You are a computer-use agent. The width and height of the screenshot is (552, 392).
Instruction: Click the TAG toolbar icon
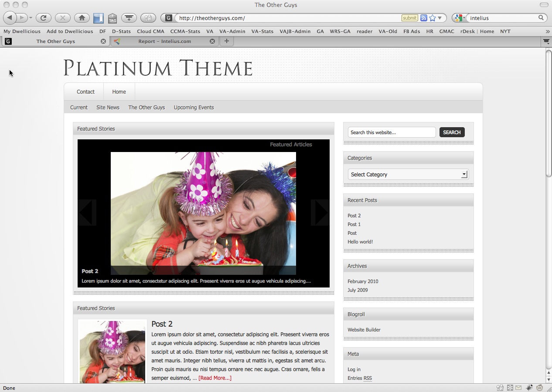(x=112, y=18)
